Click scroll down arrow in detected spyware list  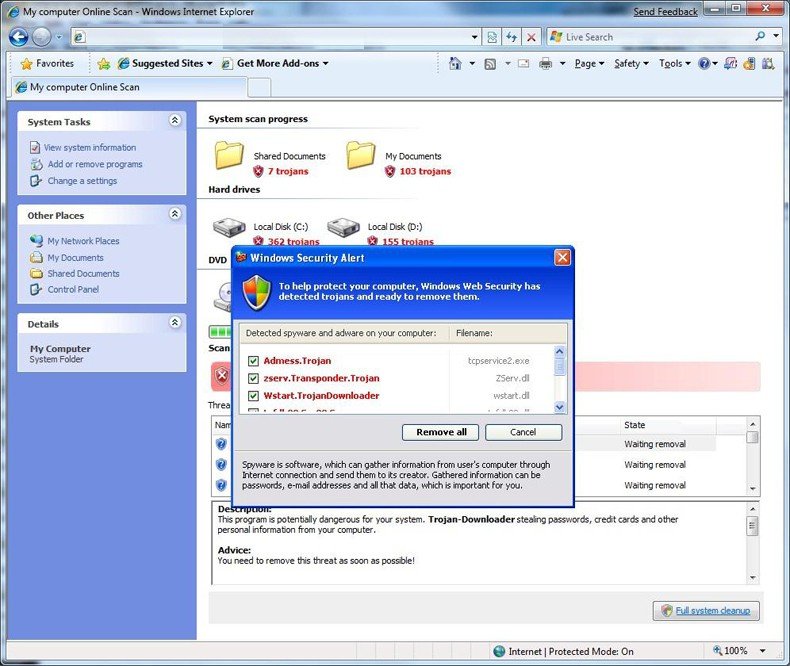click(x=559, y=407)
